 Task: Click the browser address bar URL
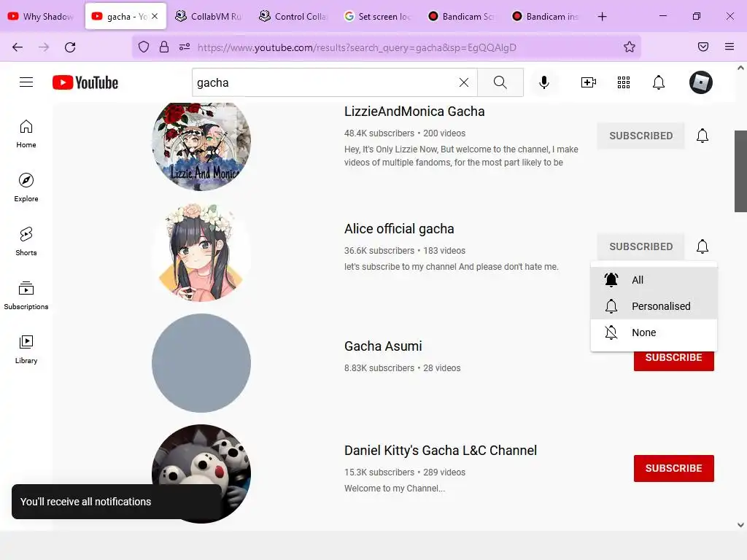357,47
